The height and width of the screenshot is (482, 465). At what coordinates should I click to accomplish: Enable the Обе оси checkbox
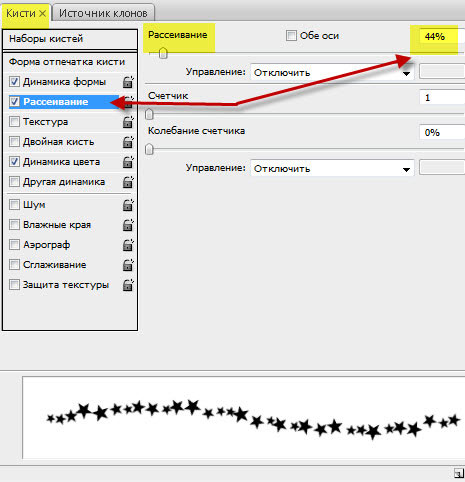tap(291, 35)
